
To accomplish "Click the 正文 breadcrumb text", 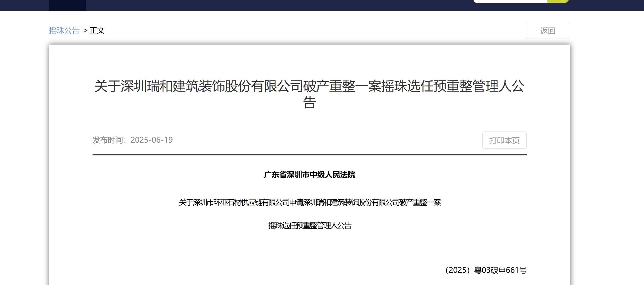I will 97,30.
